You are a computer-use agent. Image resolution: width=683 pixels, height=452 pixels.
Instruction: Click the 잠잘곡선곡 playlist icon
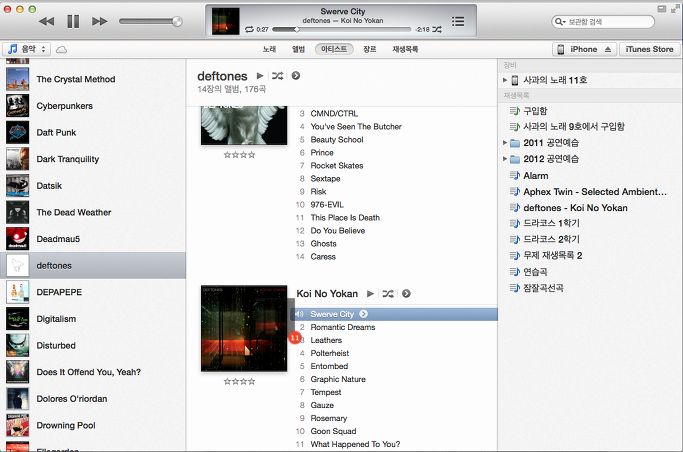click(x=515, y=288)
